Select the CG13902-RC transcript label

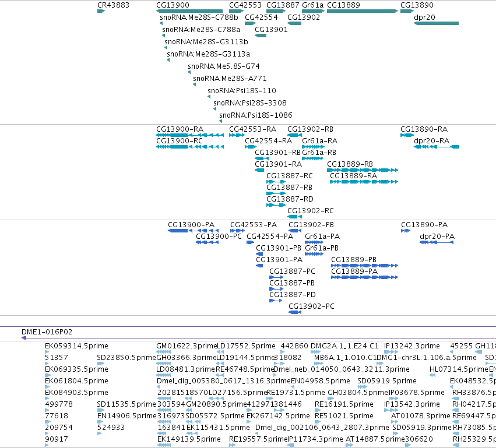(310, 210)
